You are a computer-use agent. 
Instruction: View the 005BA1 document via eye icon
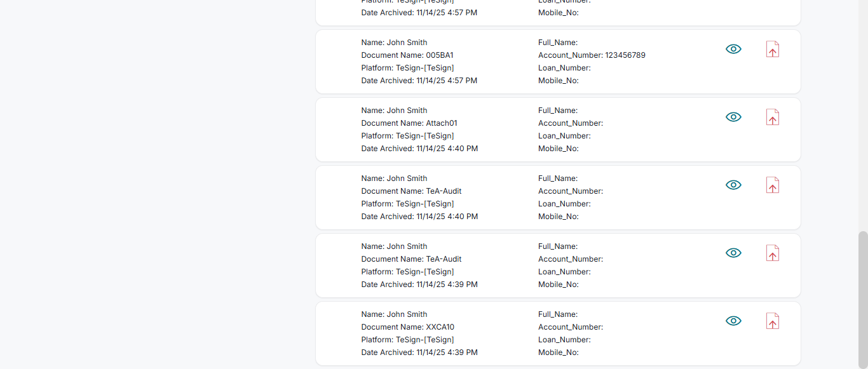733,49
